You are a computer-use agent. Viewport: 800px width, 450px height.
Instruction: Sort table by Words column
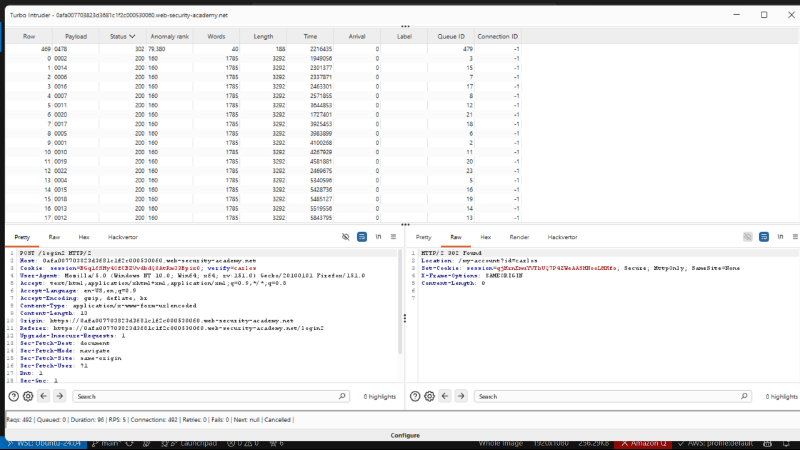point(216,36)
